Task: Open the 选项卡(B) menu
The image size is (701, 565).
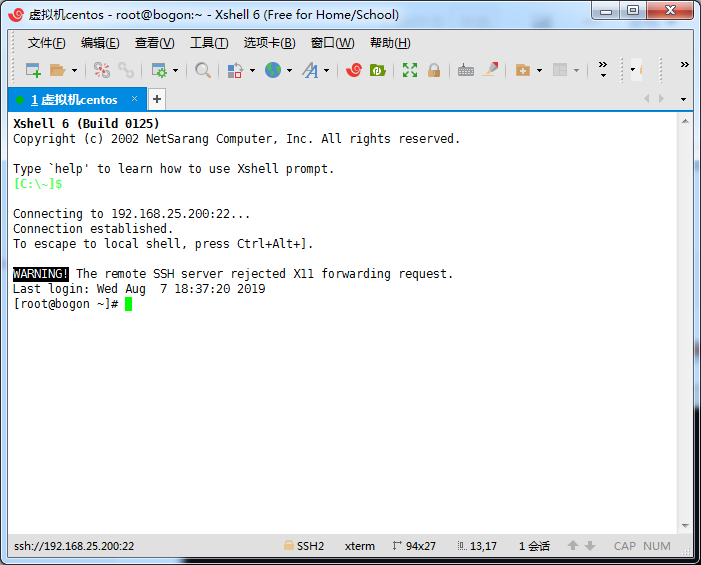Action: [270, 43]
